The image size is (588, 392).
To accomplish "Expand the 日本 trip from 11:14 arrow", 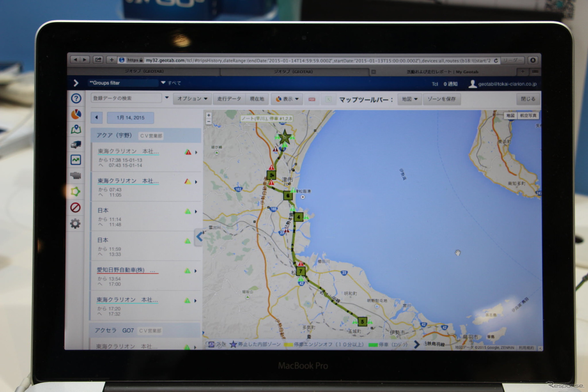I will 196,211.
